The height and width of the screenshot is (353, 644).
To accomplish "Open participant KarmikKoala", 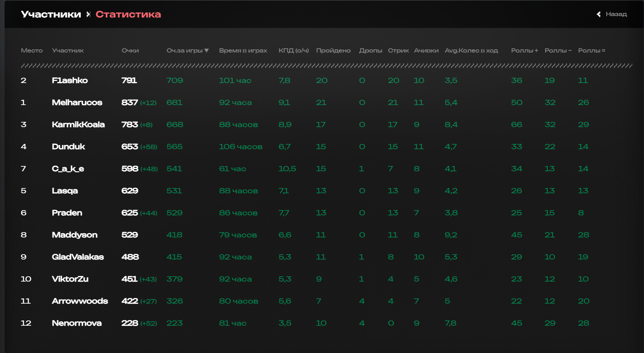I will click(78, 125).
